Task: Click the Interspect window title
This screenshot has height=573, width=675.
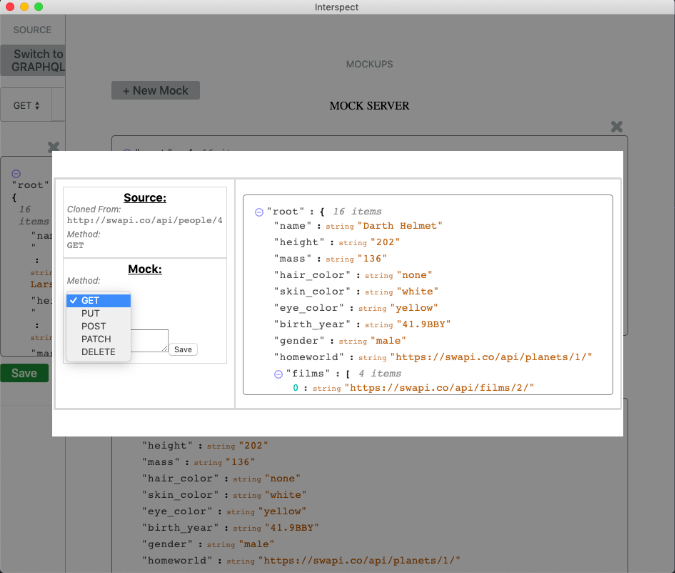Action: (336, 7)
